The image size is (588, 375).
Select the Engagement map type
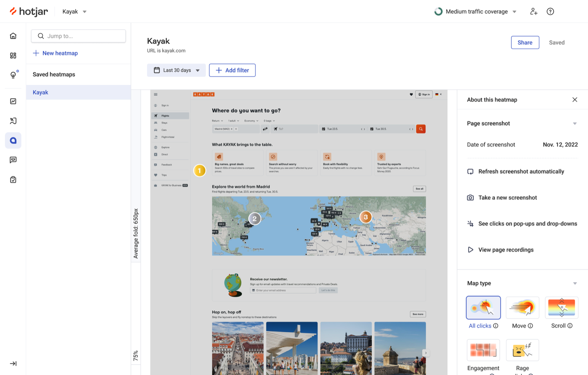483,350
